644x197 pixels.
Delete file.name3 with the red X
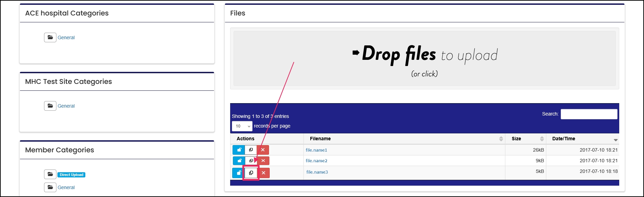click(x=264, y=173)
